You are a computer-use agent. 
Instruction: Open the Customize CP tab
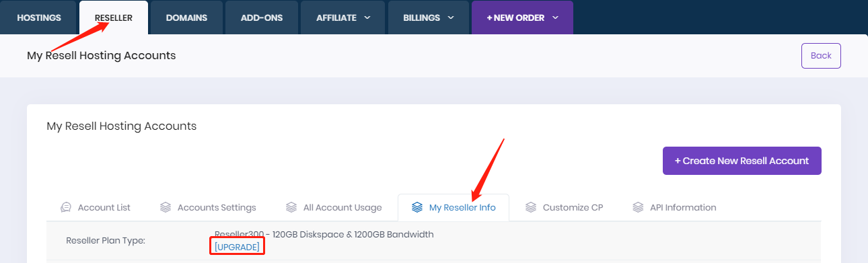[x=564, y=207]
